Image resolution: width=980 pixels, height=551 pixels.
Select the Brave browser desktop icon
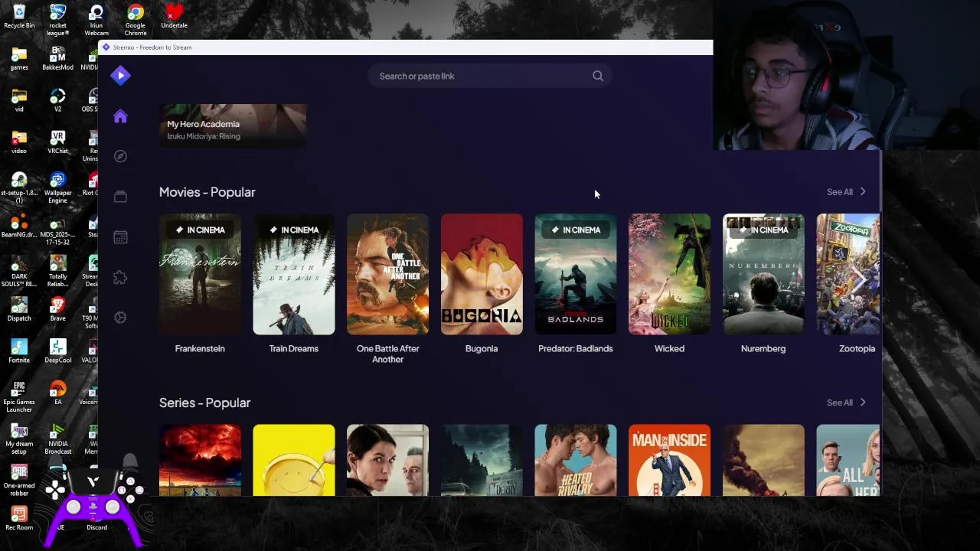[x=57, y=310]
